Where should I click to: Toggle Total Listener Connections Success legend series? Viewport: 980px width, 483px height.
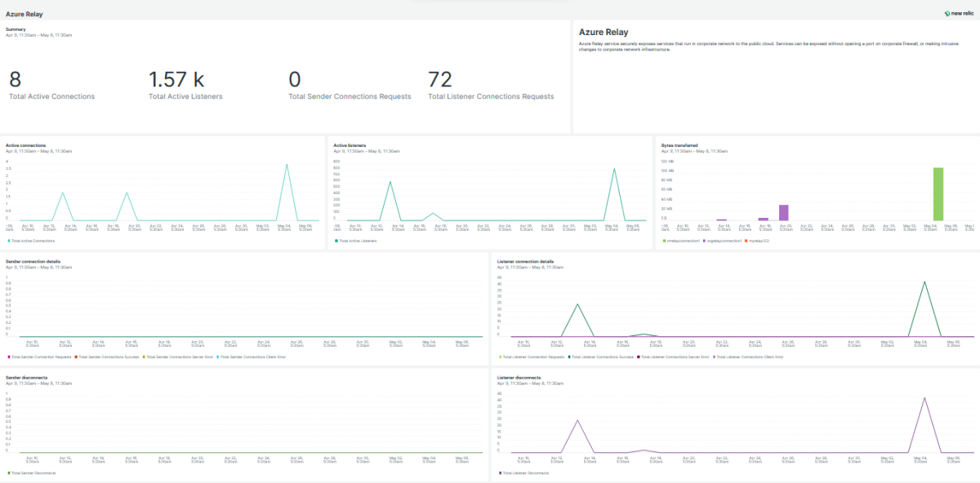[x=599, y=357]
